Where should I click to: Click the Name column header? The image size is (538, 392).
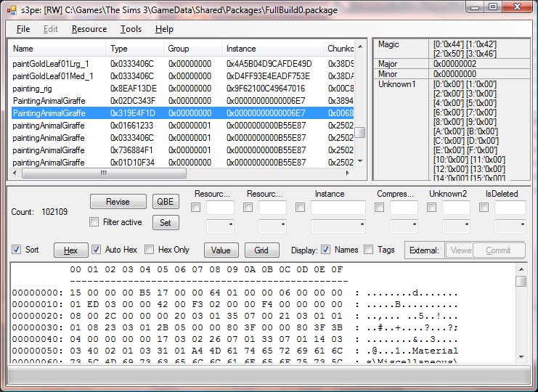[57, 49]
